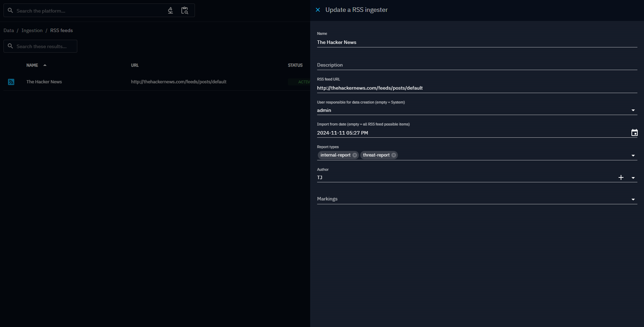The image size is (644, 327).
Task: Click the Name input field
Action: pyautogui.click(x=477, y=42)
